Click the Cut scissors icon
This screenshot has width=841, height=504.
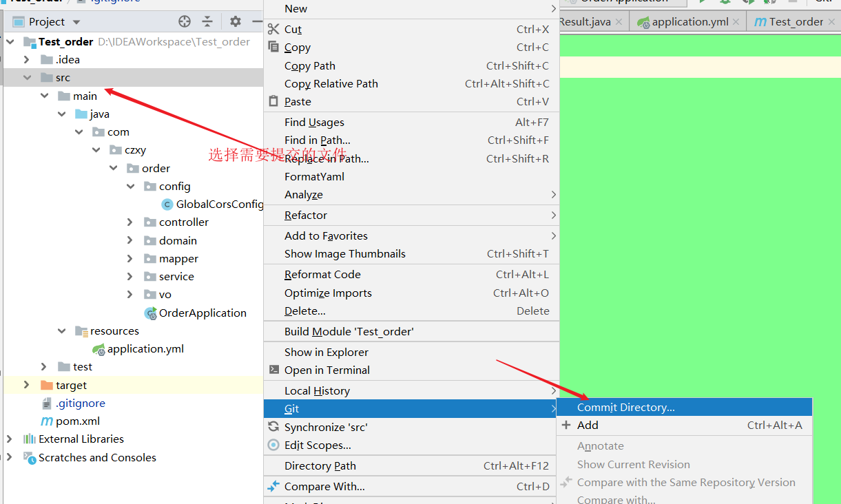pyautogui.click(x=273, y=29)
